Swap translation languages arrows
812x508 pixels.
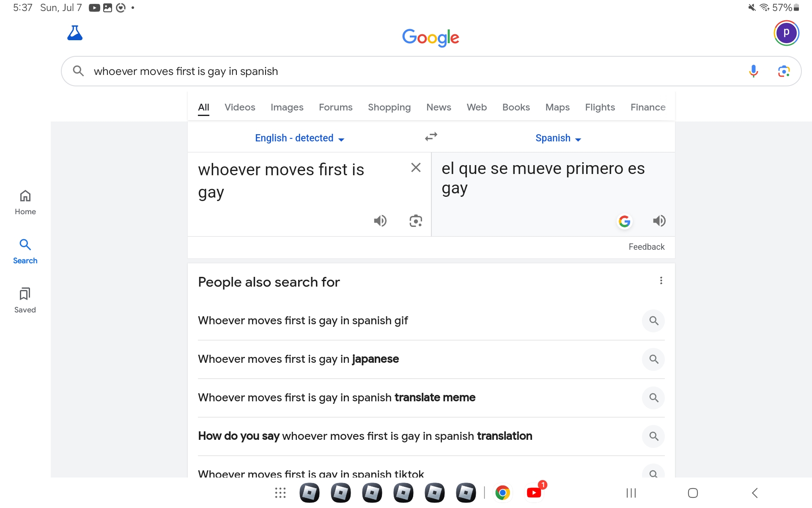tap(431, 137)
